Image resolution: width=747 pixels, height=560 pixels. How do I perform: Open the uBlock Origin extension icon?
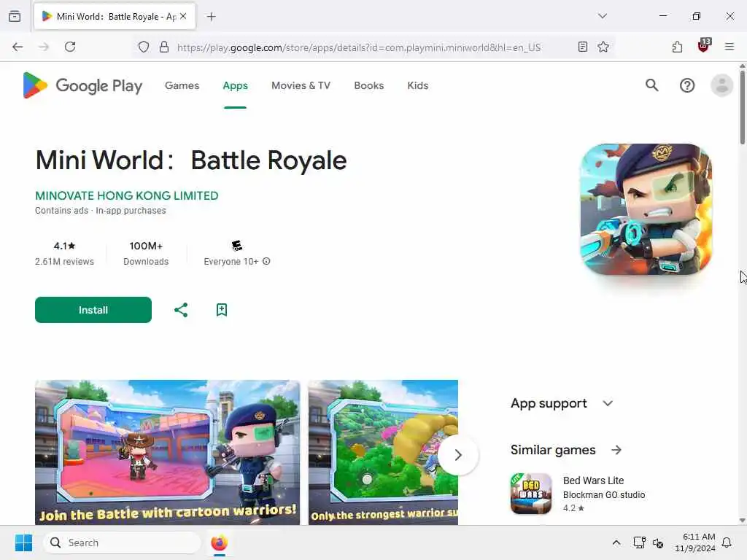(704, 46)
